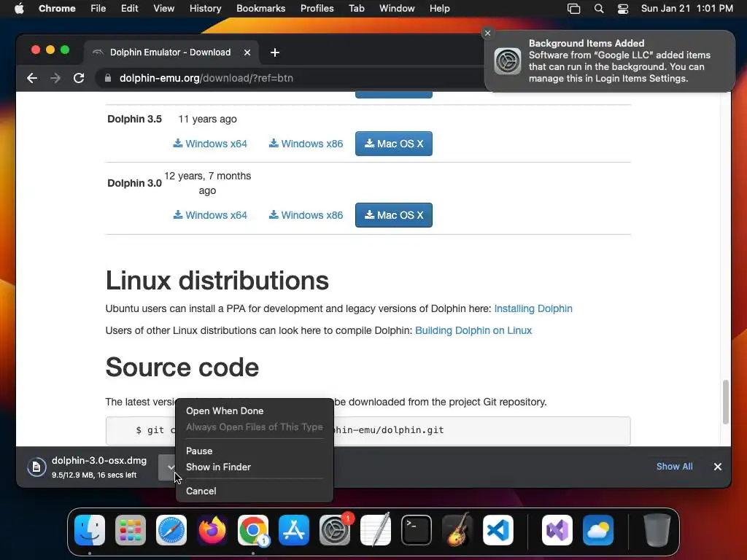Open the Bookmarks menu
The width and height of the screenshot is (747, 560).
(x=260, y=9)
